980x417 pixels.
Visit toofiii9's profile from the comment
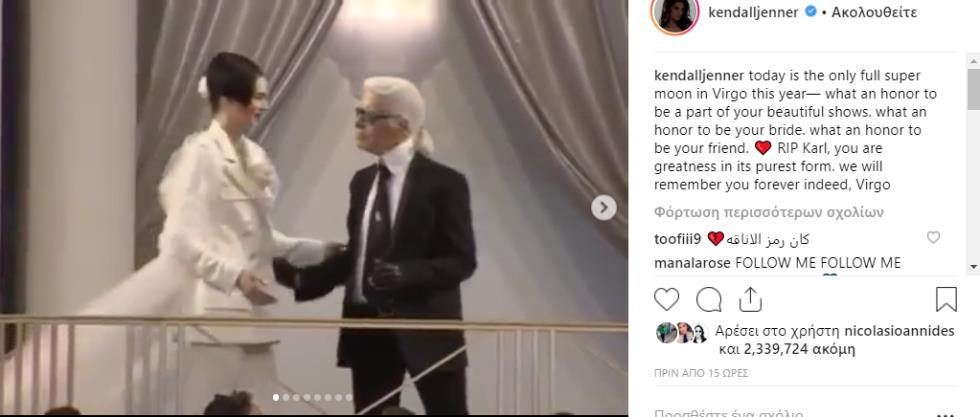tap(679, 239)
